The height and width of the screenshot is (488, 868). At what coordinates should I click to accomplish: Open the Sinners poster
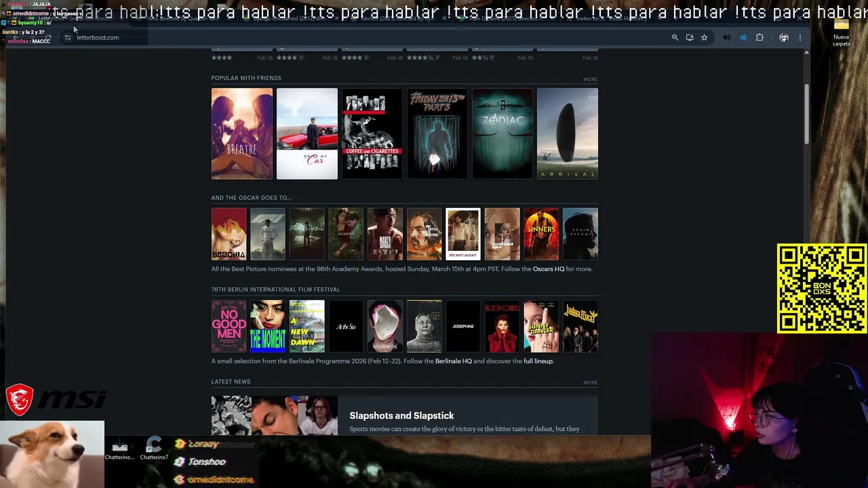pos(540,234)
